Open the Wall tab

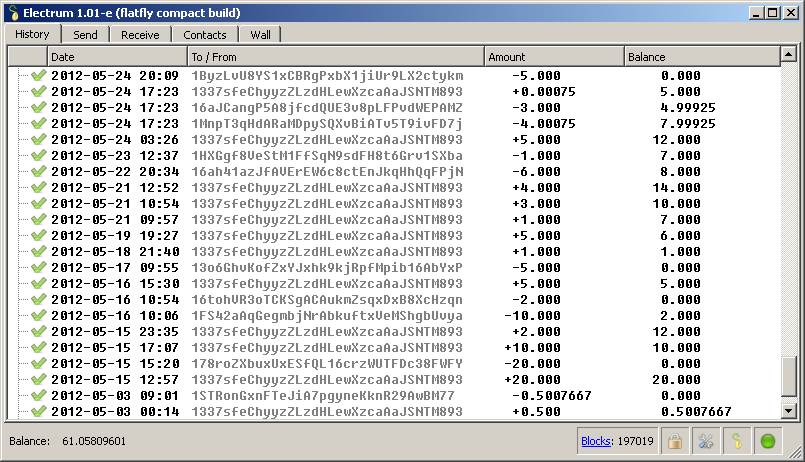click(260, 35)
